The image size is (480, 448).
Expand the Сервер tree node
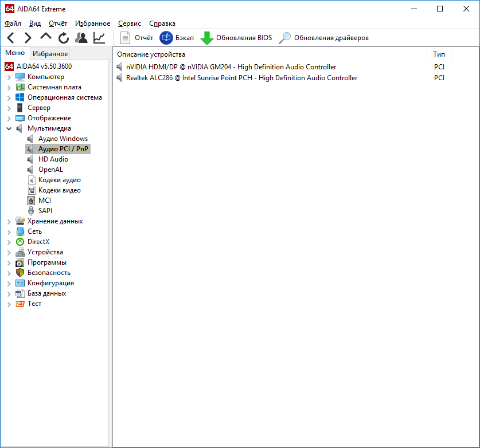coord(9,108)
